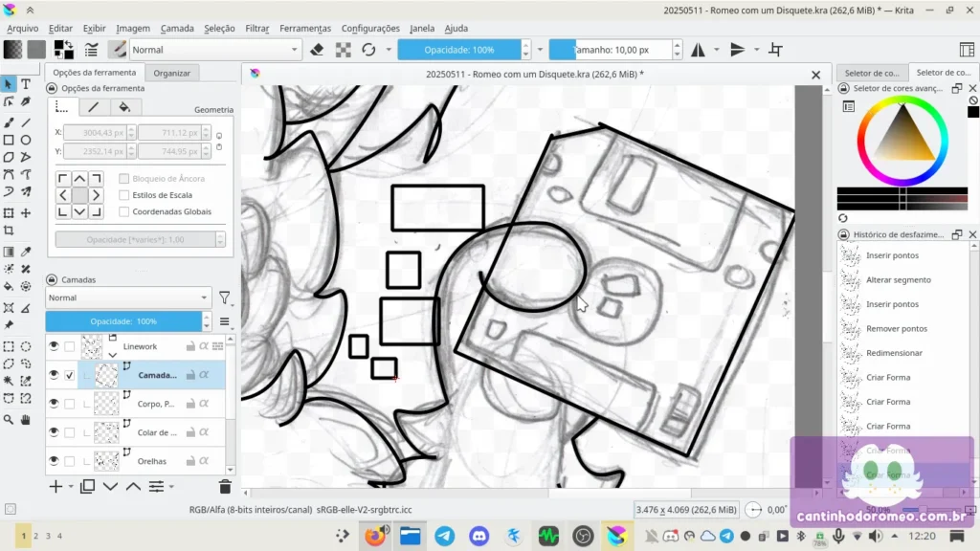This screenshot has width=980, height=551.
Task: Select the Ellipse tool
Action: pyautogui.click(x=26, y=140)
